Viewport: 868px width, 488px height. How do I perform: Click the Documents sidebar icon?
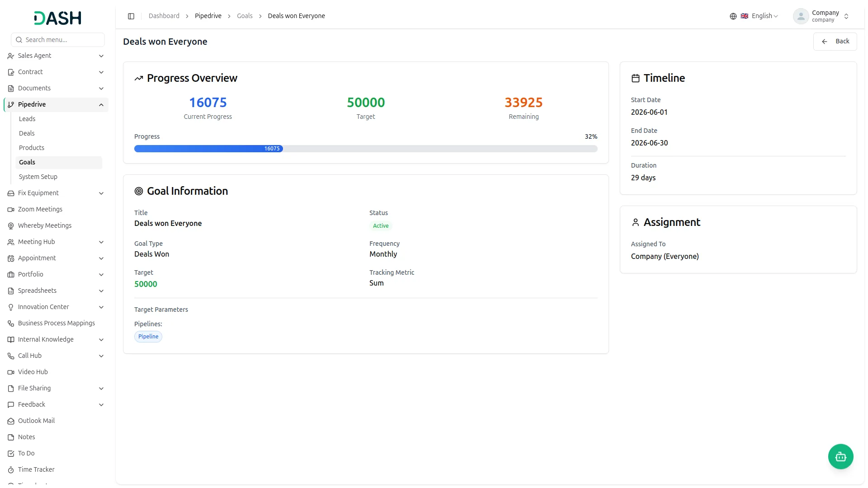(x=11, y=89)
